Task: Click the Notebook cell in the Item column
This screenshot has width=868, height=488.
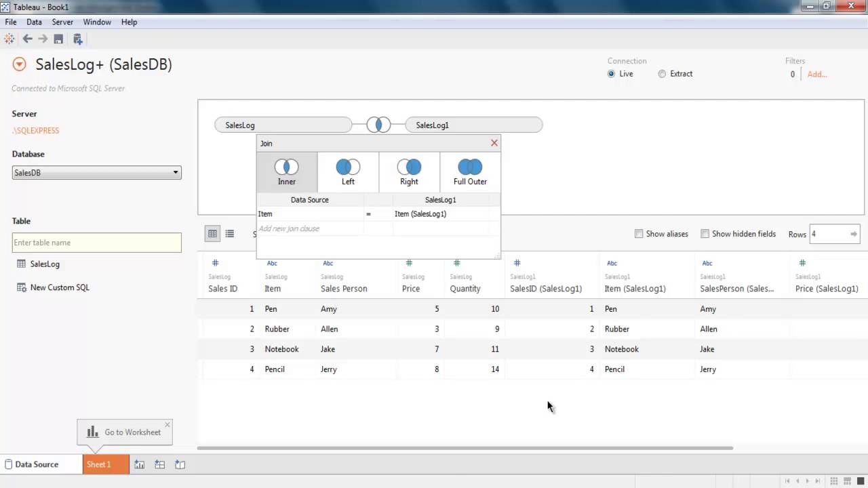Action: click(x=281, y=349)
